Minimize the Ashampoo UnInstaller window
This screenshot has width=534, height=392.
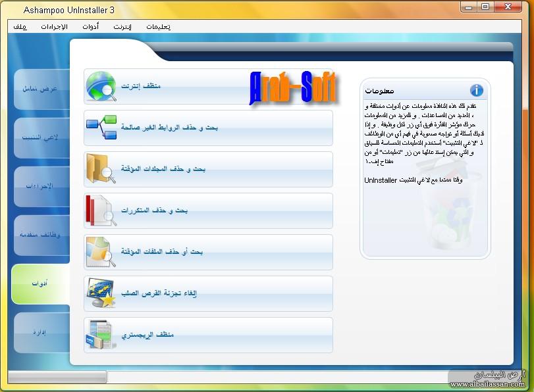click(x=469, y=7)
